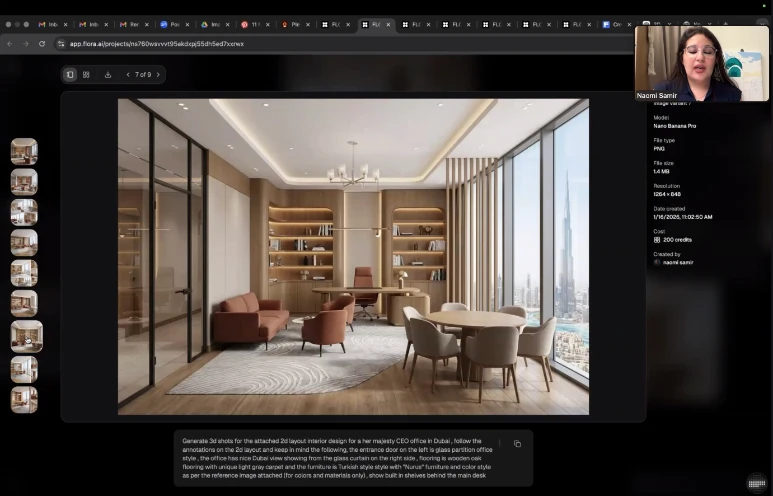Click the main generated office image

353,256
